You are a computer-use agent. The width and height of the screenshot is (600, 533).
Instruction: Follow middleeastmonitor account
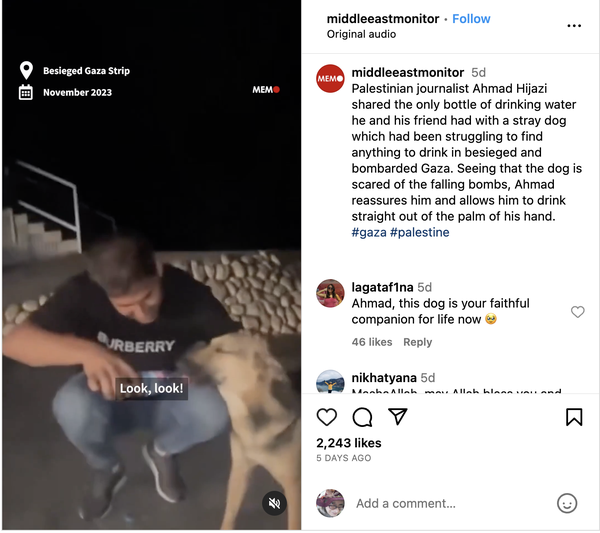pyautogui.click(x=471, y=19)
